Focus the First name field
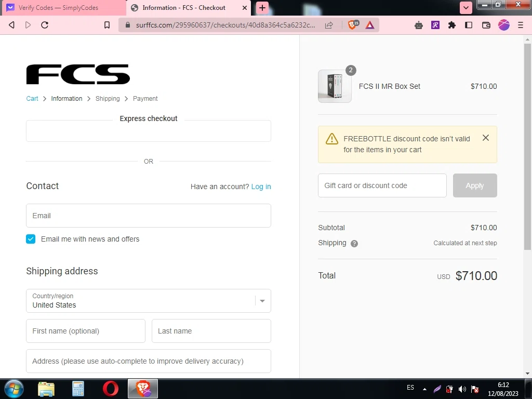This screenshot has width=532, height=399. click(x=86, y=331)
